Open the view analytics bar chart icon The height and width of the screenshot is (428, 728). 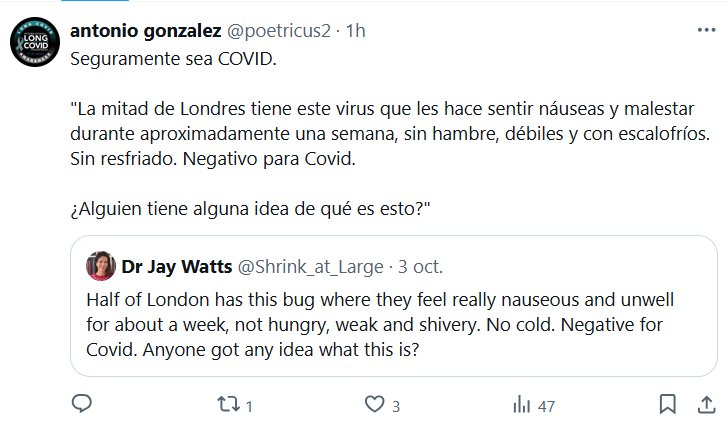pos(521,405)
